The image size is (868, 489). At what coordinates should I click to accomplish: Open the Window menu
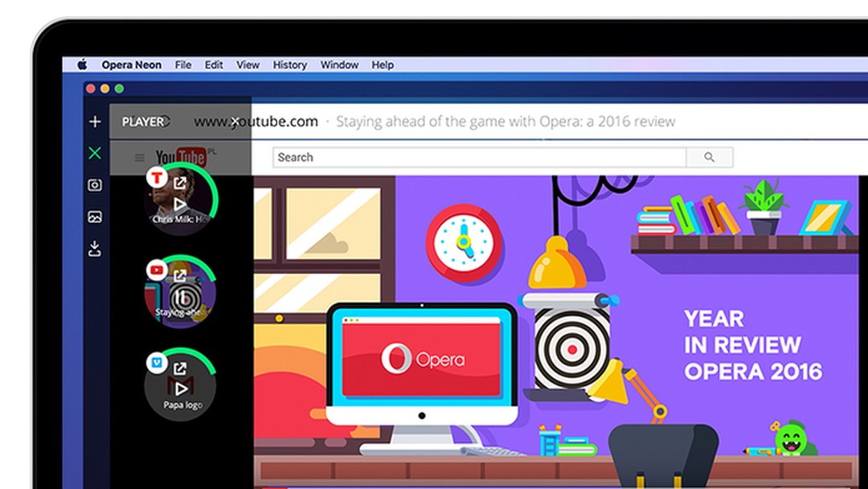point(339,64)
